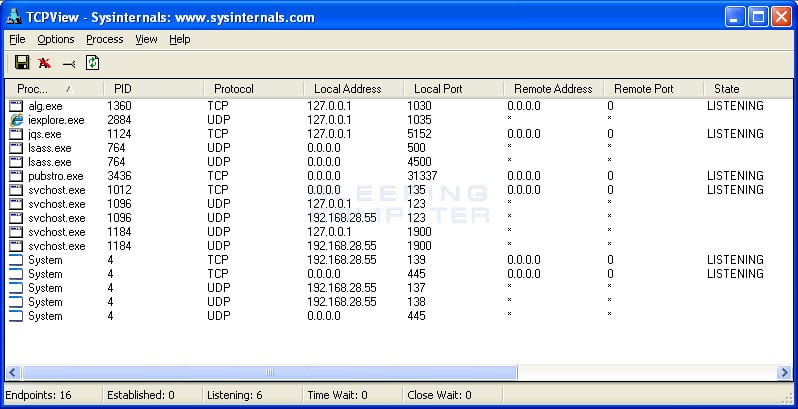Select the pubstro.exe process name

click(x=56, y=177)
